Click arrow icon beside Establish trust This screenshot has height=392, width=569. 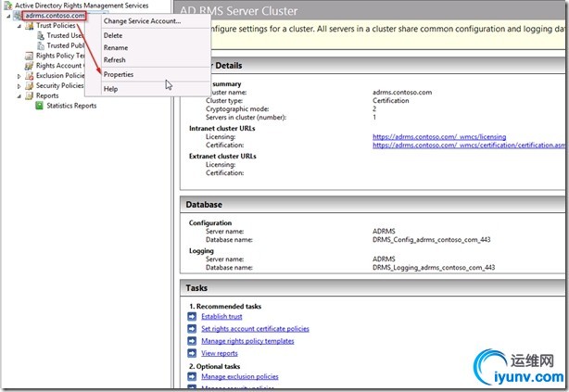(192, 317)
